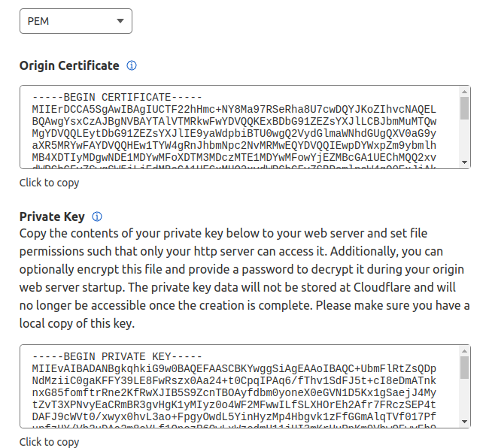
Task: Open the PEM key format dropdown
Action: (76, 21)
